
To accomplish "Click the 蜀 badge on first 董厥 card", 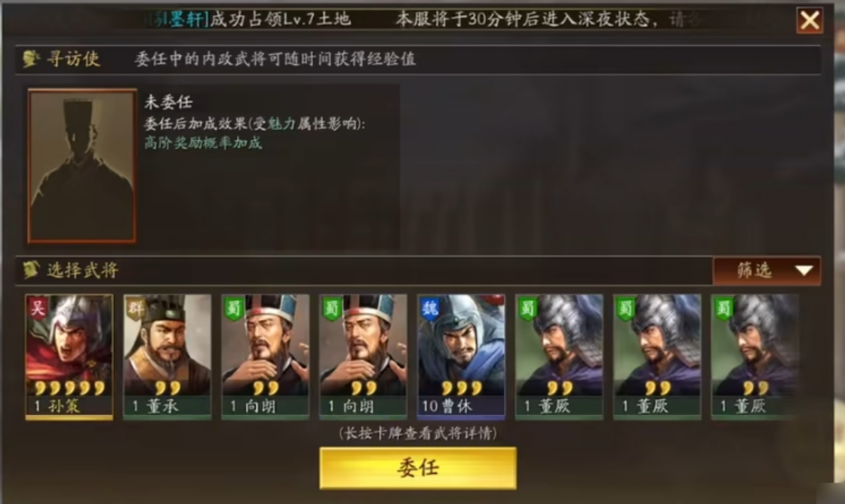I will (527, 309).
